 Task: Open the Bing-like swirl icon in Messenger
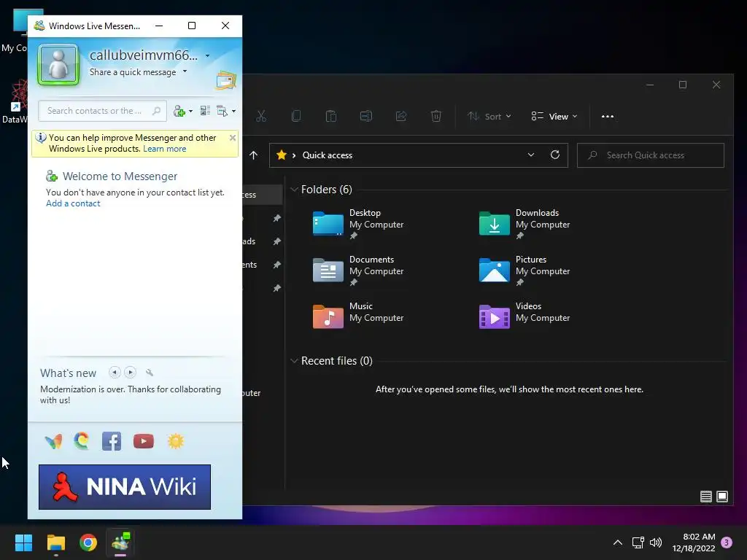point(82,441)
